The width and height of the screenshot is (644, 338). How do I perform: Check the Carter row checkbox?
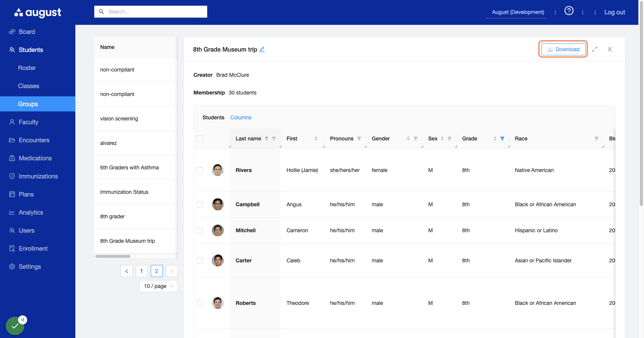200,260
